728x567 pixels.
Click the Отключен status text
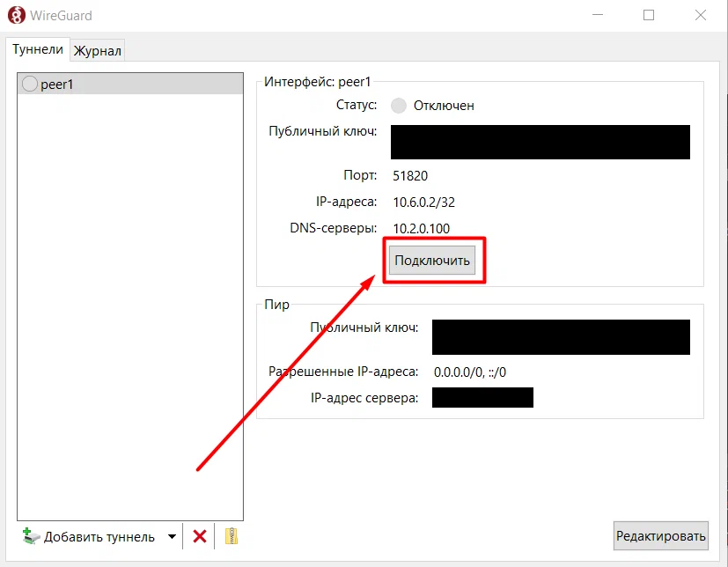[444, 106]
